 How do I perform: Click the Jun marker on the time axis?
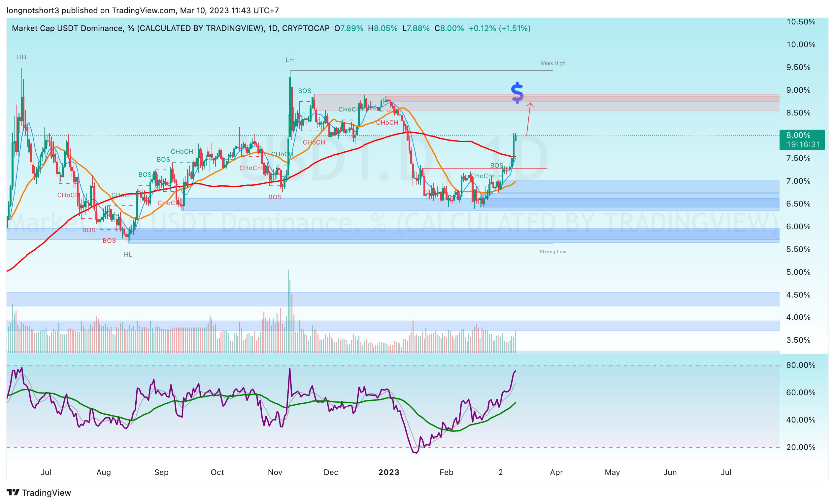(x=670, y=472)
